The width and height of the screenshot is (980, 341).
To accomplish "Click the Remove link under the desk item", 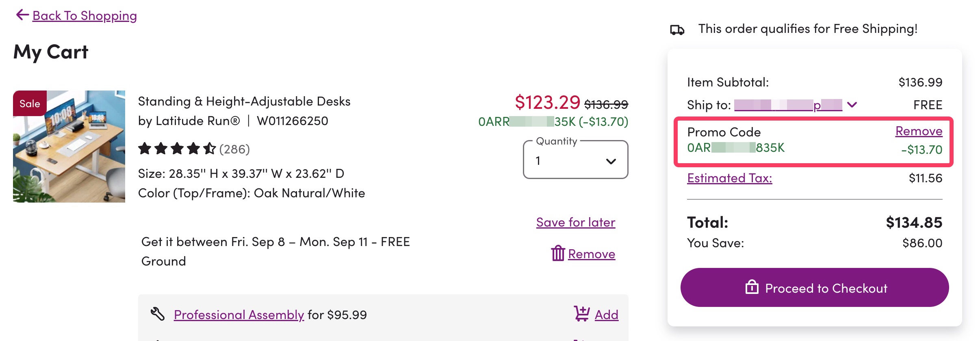I will pyautogui.click(x=591, y=254).
